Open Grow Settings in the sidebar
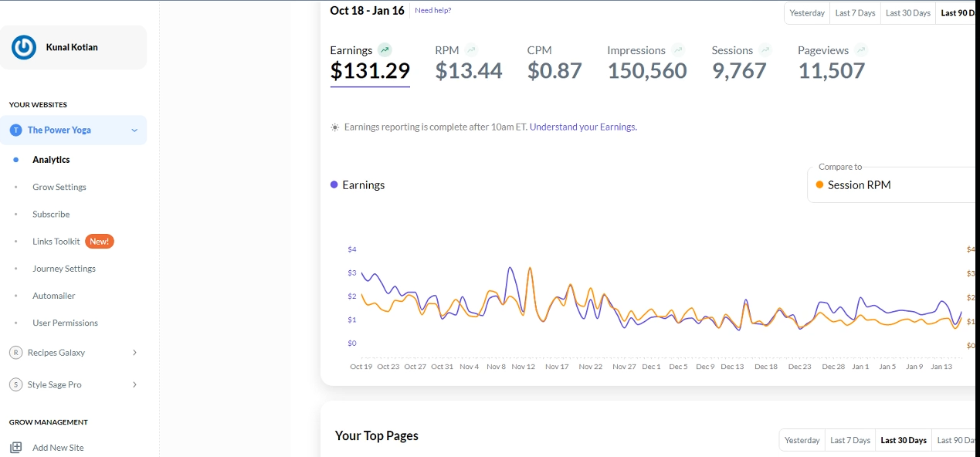 tap(59, 187)
